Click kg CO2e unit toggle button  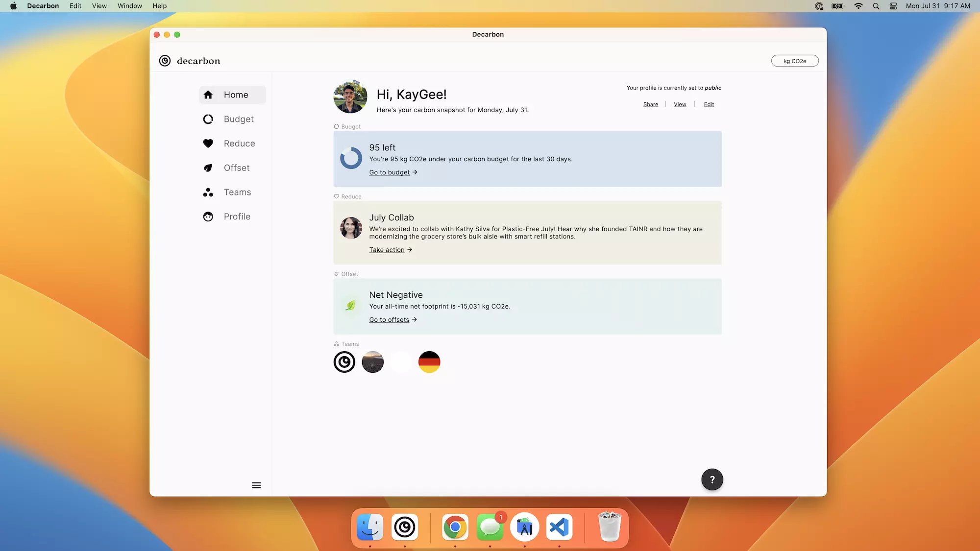[794, 61]
